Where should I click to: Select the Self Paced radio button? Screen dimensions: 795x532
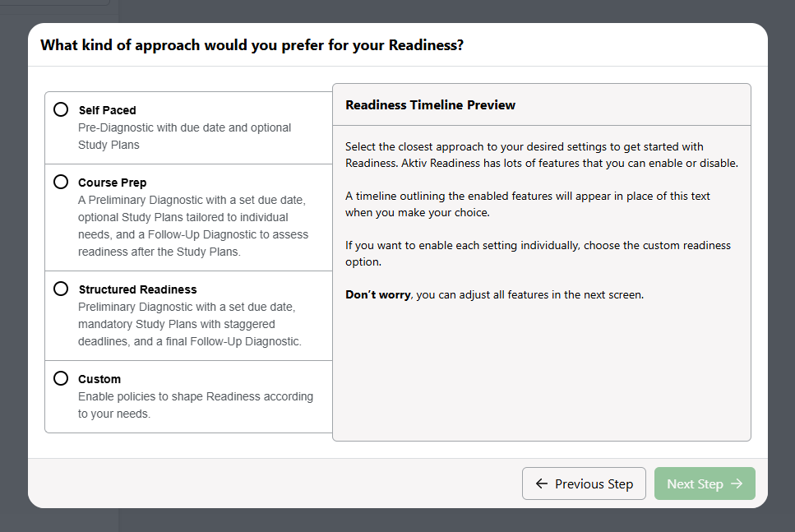pyautogui.click(x=61, y=109)
